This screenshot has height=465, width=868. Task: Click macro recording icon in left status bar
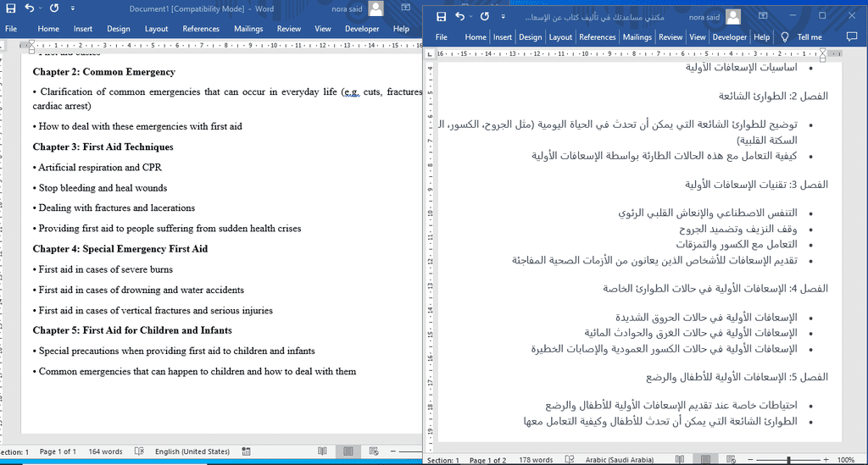[x=247, y=451]
